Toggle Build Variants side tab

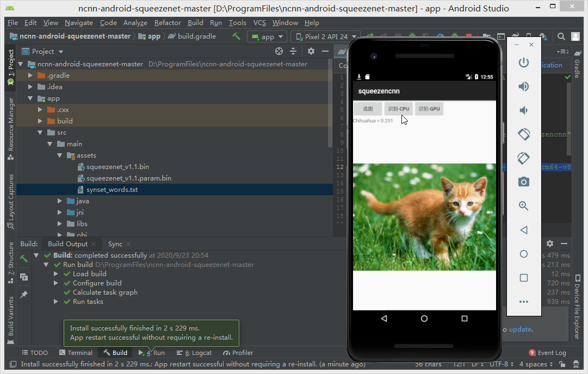pos(11,320)
